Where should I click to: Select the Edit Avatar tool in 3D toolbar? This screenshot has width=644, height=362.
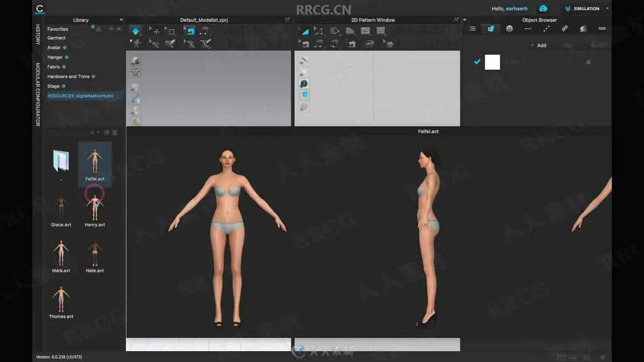click(x=136, y=43)
